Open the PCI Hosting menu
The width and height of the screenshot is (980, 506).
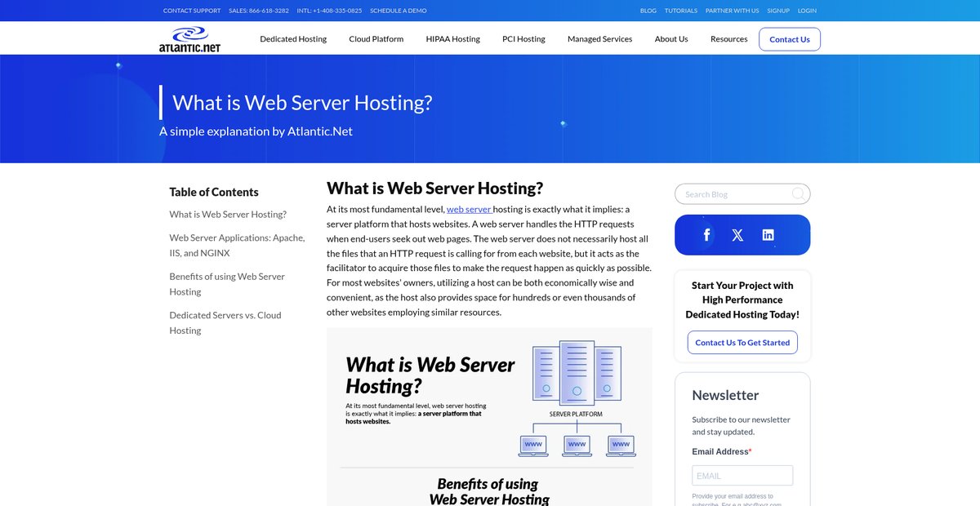tap(523, 39)
